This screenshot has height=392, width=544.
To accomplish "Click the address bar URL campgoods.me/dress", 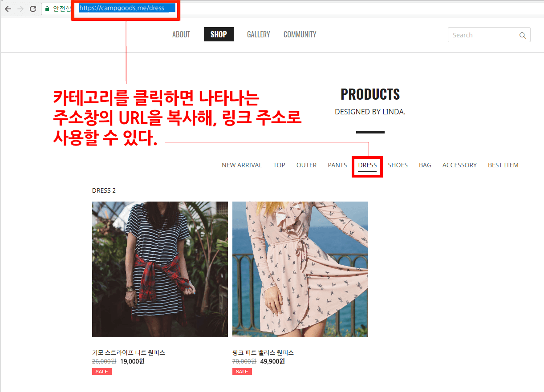I will tap(122, 8).
